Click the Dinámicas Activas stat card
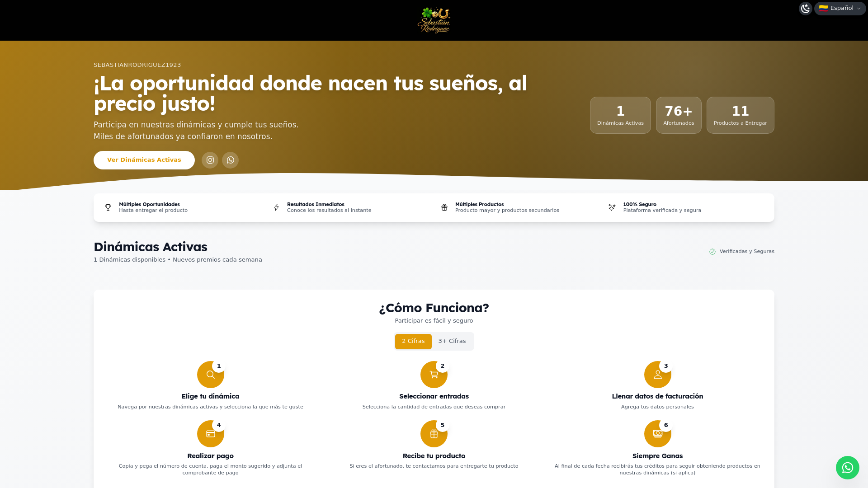This screenshot has width=868, height=488. (x=620, y=115)
